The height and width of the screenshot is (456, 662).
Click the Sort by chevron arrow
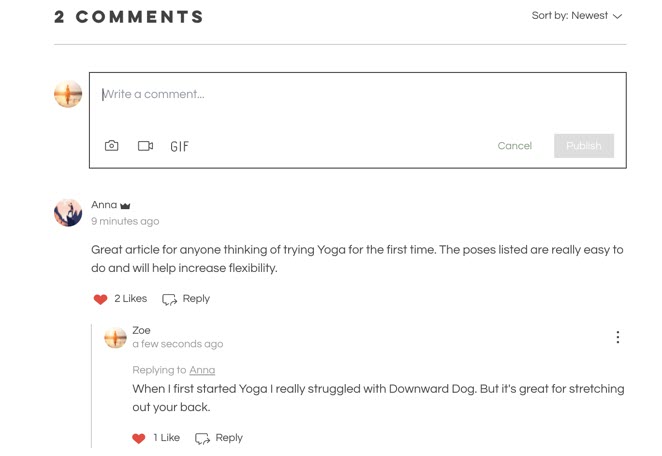617,16
